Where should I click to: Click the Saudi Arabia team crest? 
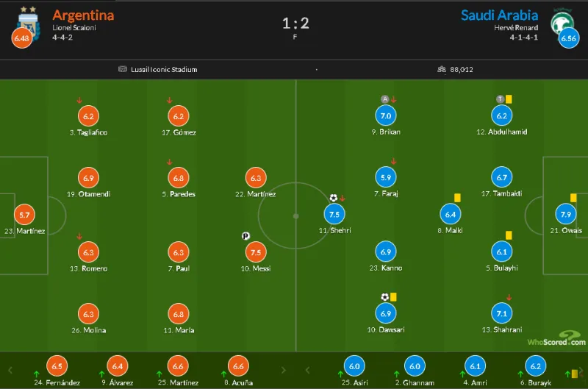[x=564, y=19]
